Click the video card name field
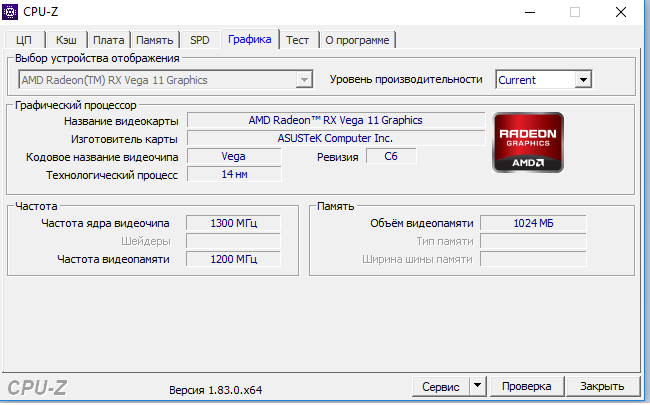This screenshot has height=405, width=650. point(336,120)
